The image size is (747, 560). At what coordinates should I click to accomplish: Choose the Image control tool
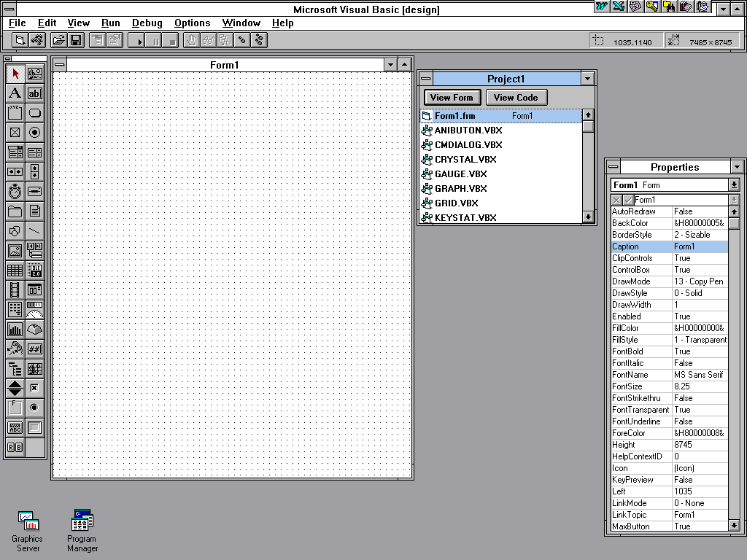15,251
